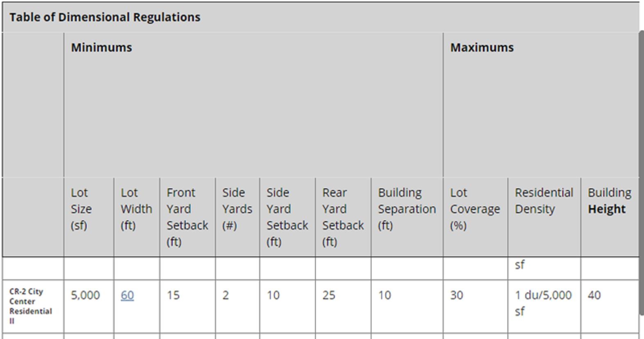Select the 30 lot coverage cell
This screenshot has width=644, height=339.
point(457,295)
